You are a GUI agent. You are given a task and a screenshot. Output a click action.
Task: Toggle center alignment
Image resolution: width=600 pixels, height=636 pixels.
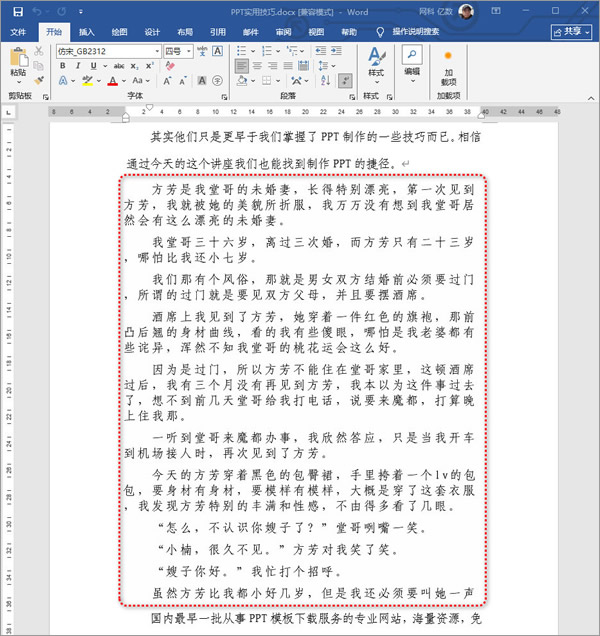click(257, 66)
